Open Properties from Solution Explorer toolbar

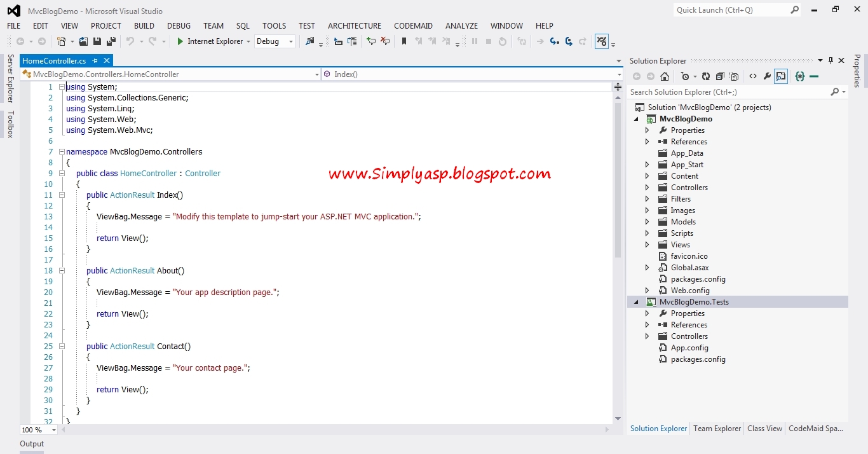pyautogui.click(x=767, y=76)
